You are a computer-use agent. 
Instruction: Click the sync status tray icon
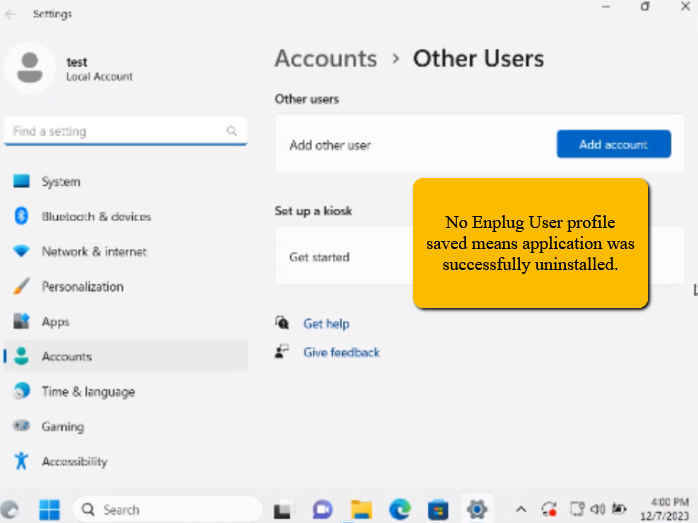click(x=549, y=509)
